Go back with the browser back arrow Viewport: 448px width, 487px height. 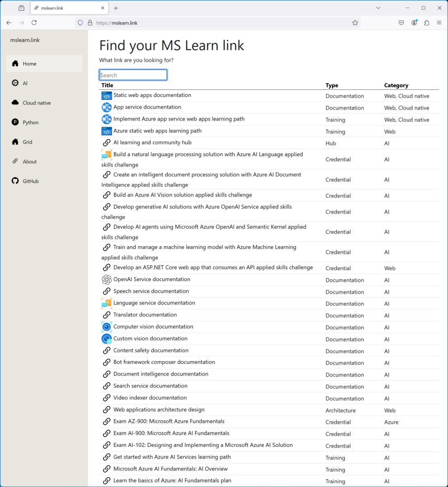tap(9, 23)
